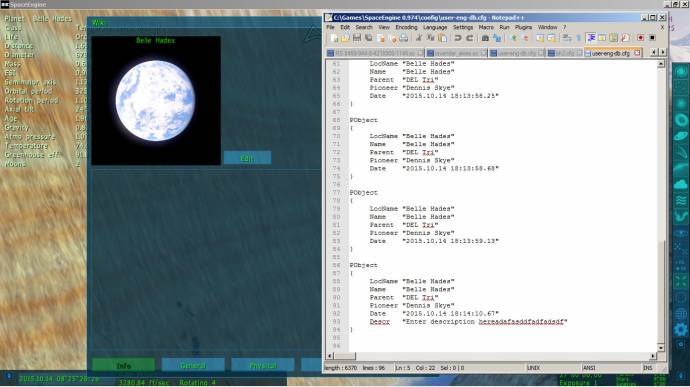Click the Cut scissors icon
Screen dimensions: 690x387
tap(418, 38)
